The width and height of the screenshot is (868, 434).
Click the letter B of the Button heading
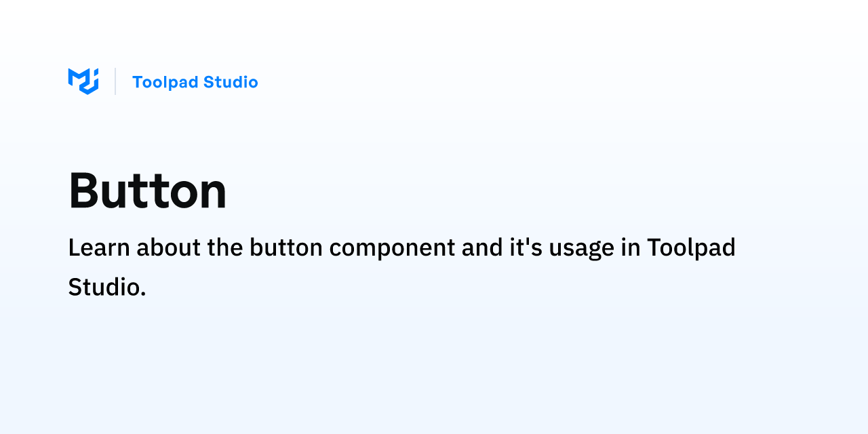coord(84,191)
